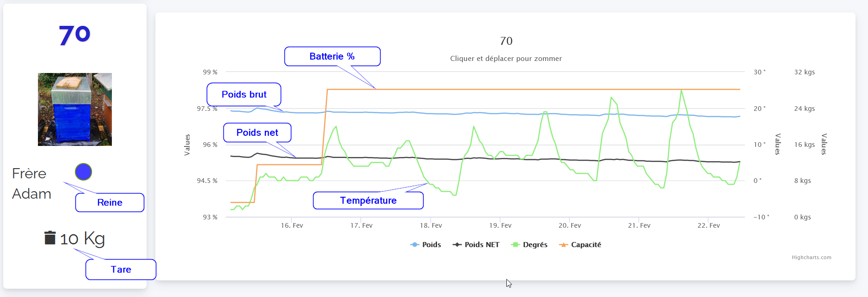Click the chart title 70
The height and width of the screenshot is (297, 868).
(x=506, y=41)
